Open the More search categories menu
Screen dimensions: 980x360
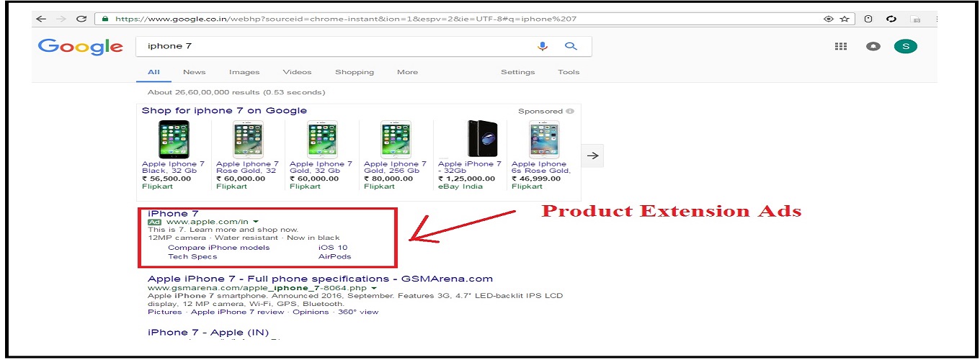pos(407,72)
